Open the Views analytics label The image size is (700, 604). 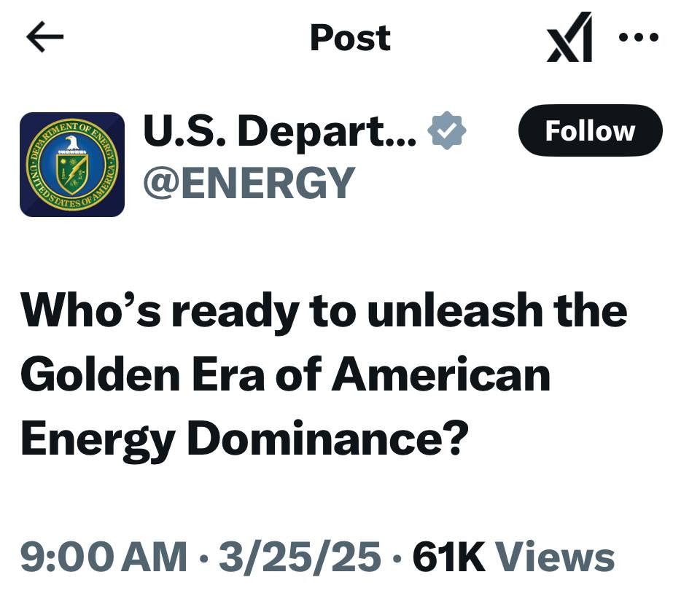click(x=555, y=557)
